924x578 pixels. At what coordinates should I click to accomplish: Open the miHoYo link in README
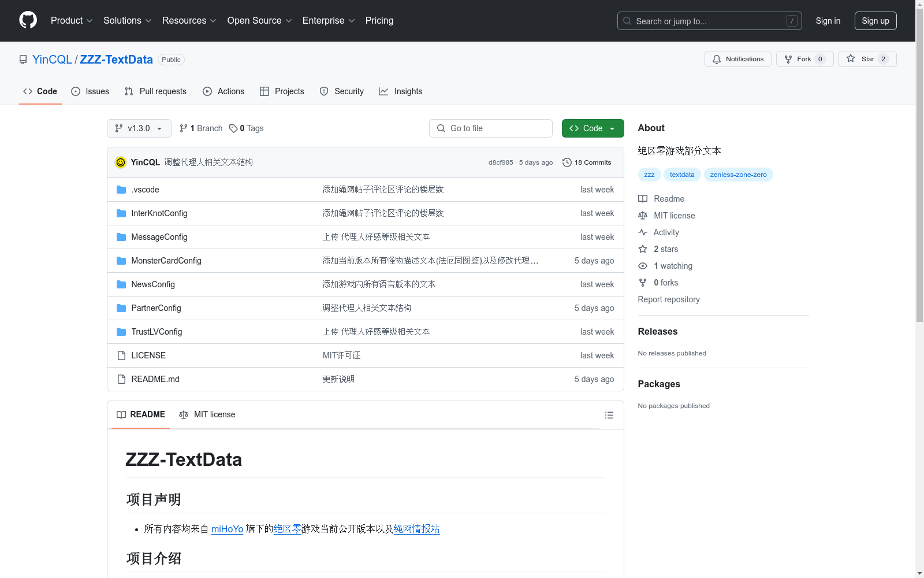(x=228, y=529)
